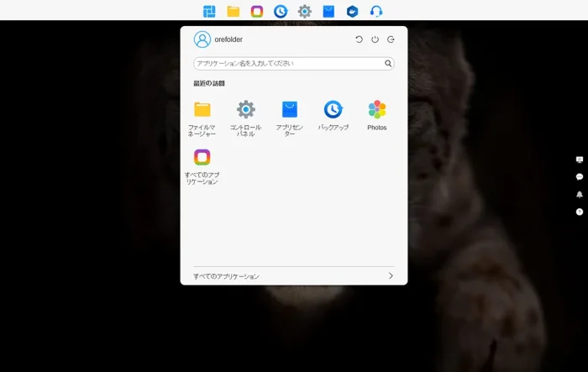The image size is (588, 372).
Task: Open the notifications bell on the right edge
Action: pos(580,194)
